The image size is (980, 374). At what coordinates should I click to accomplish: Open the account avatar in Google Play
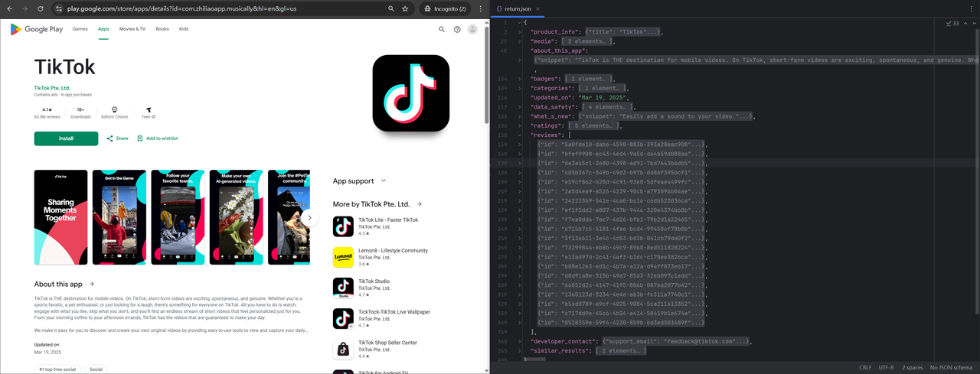click(472, 29)
